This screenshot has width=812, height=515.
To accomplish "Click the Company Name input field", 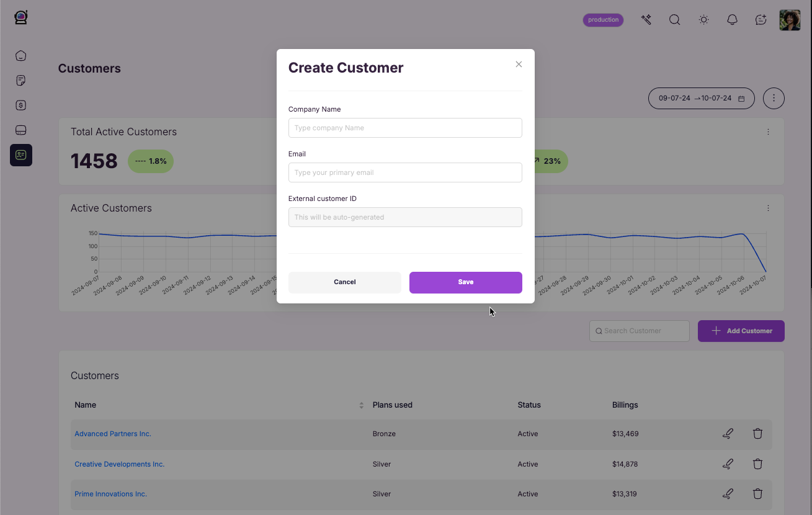I will [x=404, y=128].
